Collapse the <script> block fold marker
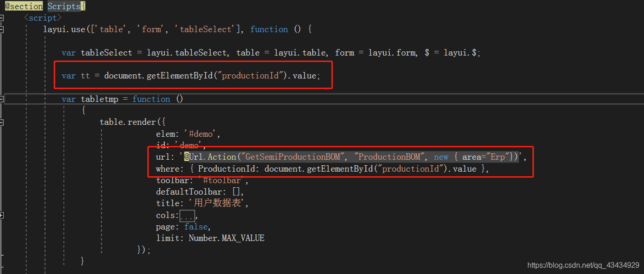The width and height of the screenshot is (644, 274). (x=1, y=18)
